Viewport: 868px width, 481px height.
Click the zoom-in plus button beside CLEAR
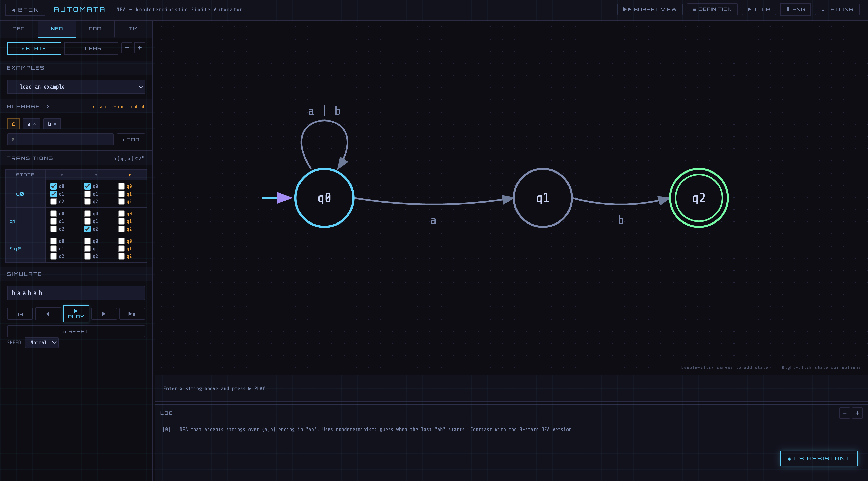point(140,48)
